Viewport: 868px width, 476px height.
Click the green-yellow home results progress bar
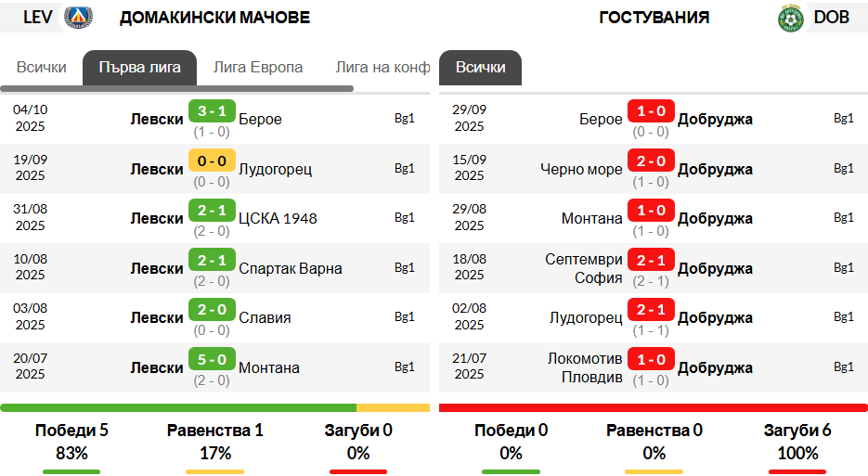[x=215, y=407]
